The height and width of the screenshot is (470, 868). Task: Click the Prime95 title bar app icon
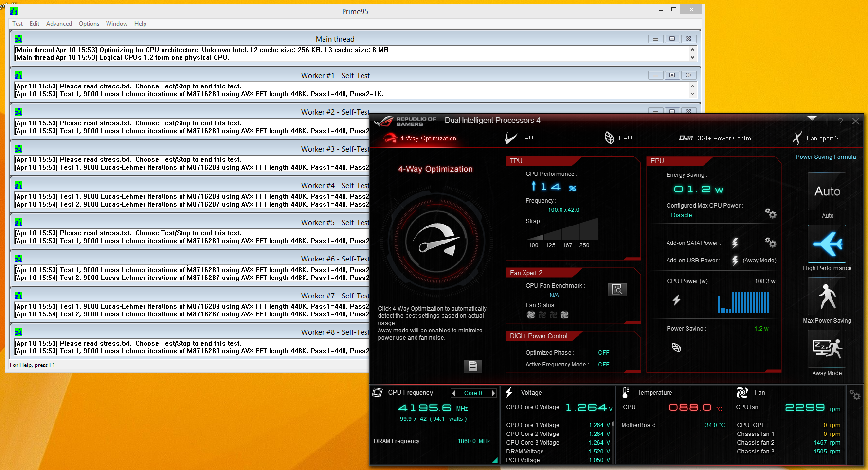(x=14, y=11)
